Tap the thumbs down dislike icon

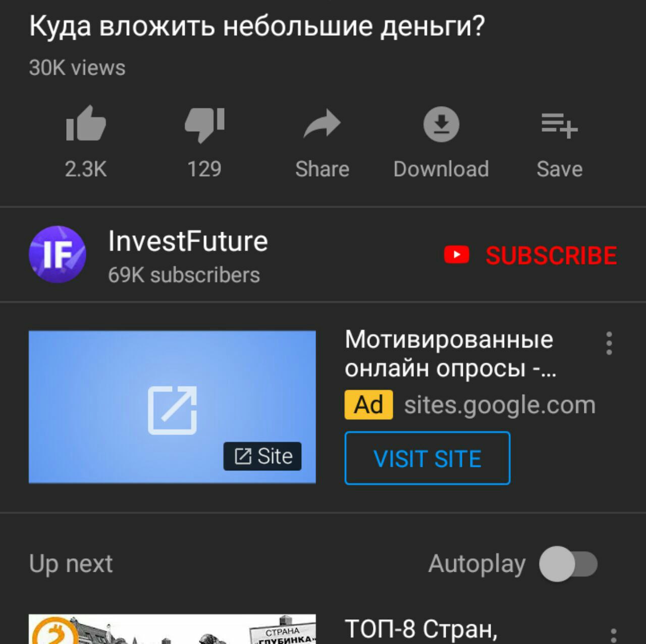pyautogui.click(x=204, y=125)
